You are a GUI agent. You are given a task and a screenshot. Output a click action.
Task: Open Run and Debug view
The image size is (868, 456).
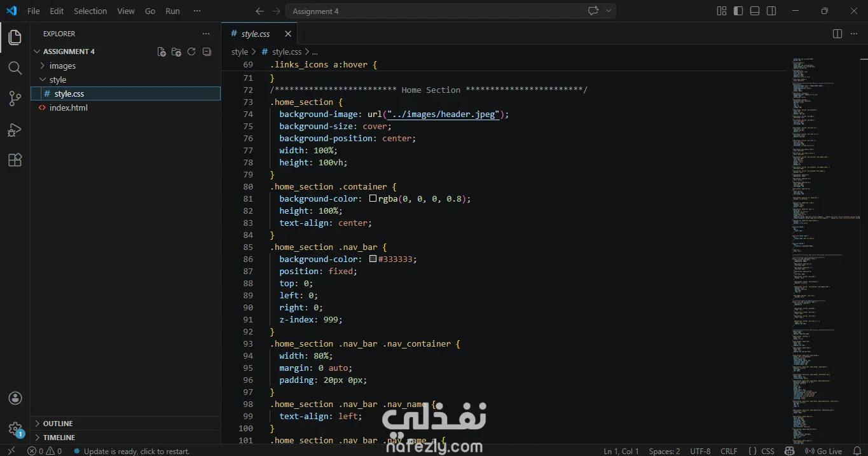click(15, 130)
